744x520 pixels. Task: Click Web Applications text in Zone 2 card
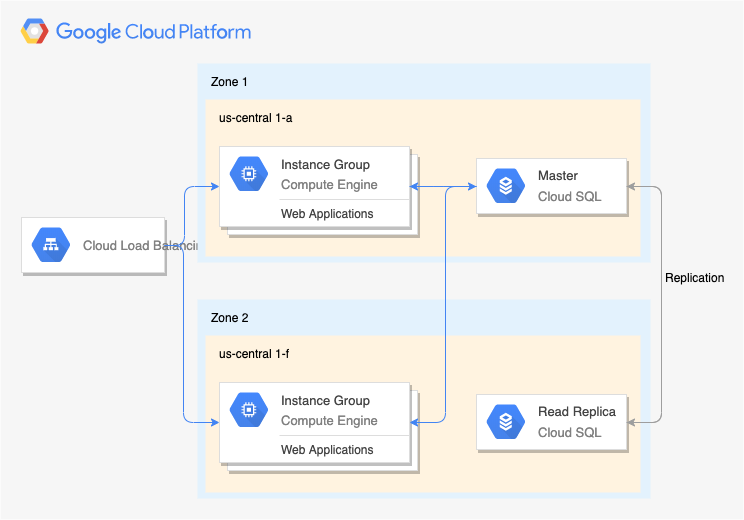pyautogui.click(x=327, y=450)
